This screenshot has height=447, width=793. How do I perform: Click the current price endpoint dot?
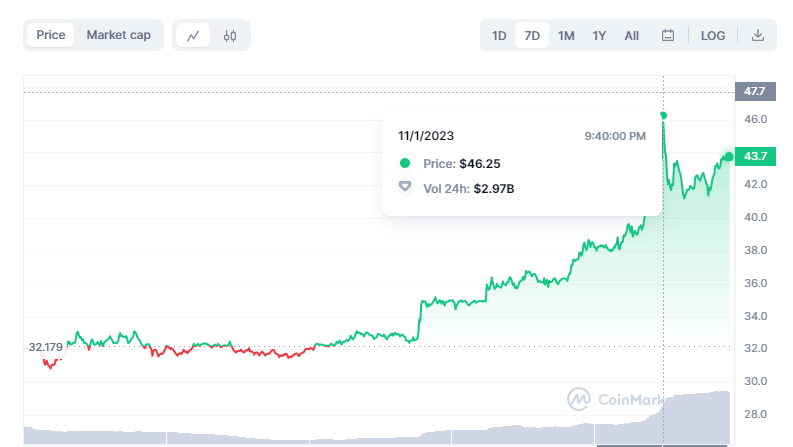point(729,156)
